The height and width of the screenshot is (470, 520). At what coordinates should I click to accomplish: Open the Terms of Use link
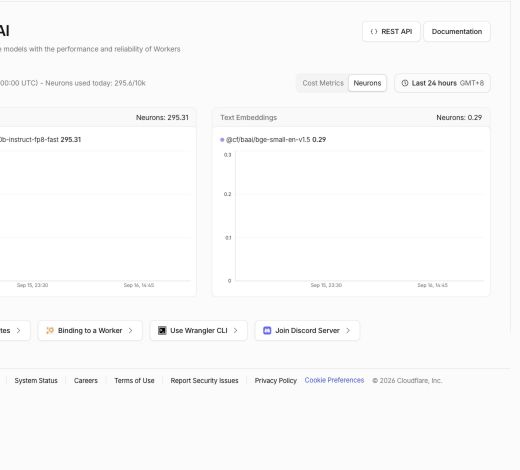click(134, 381)
